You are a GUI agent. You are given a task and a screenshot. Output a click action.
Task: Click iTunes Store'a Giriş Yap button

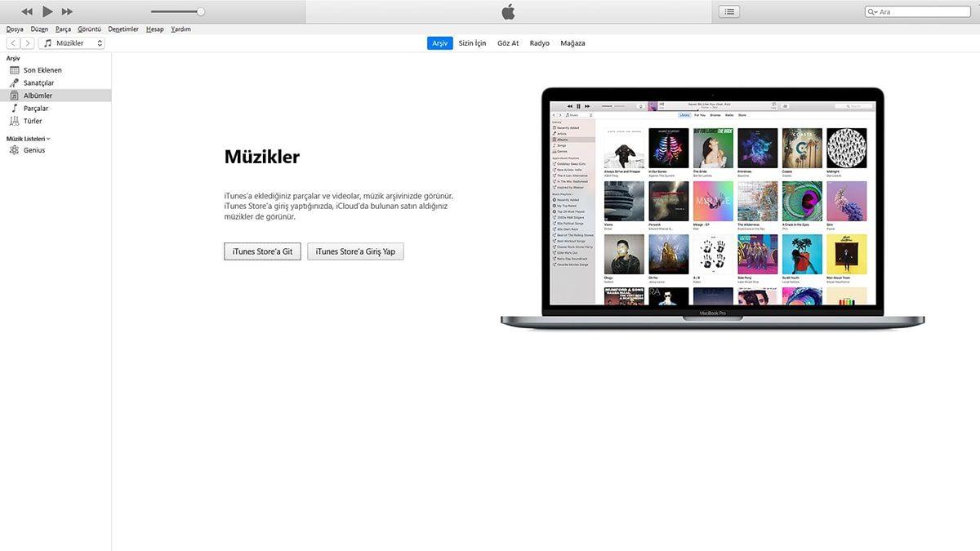coord(355,251)
